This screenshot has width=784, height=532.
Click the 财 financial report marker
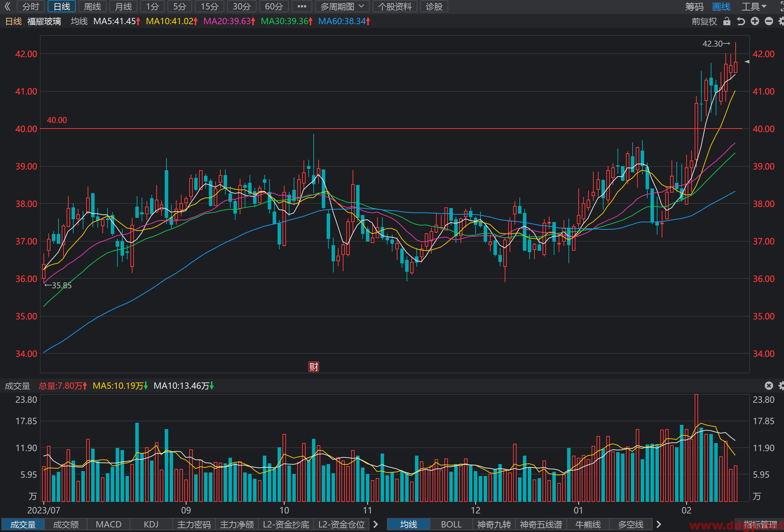click(x=313, y=367)
